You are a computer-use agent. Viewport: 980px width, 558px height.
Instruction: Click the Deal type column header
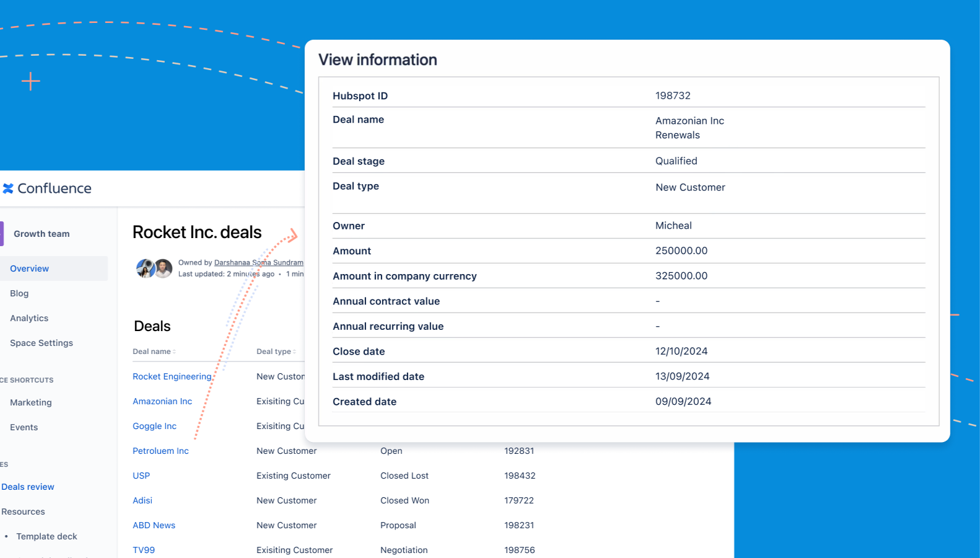pyautogui.click(x=274, y=352)
